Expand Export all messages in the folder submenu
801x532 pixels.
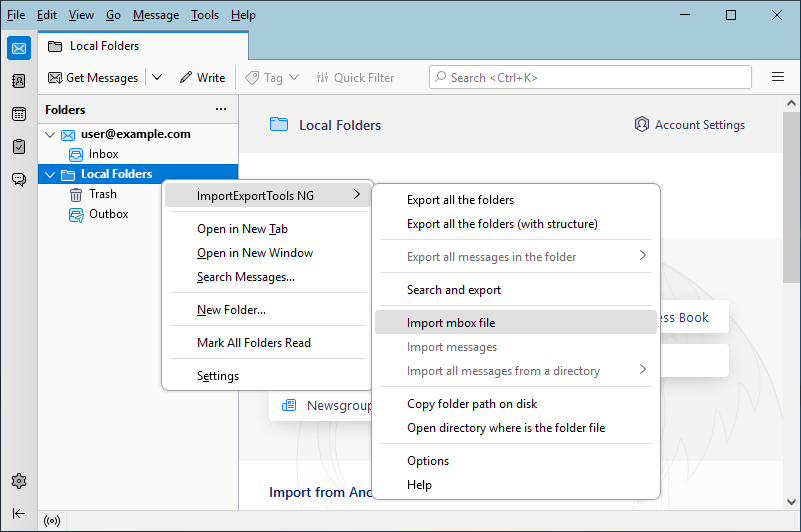pyautogui.click(x=643, y=256)
